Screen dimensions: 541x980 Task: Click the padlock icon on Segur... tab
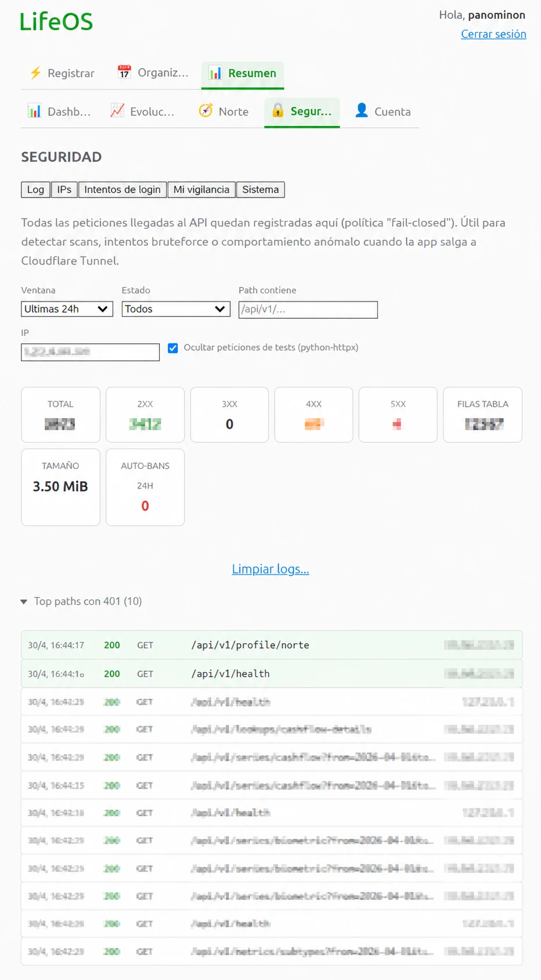(x=278, y=110)
